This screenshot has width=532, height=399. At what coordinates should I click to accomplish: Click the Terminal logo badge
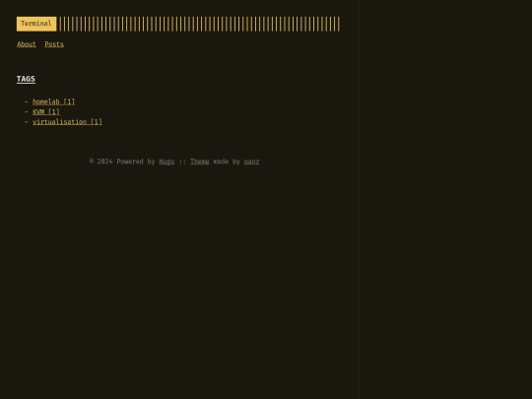pos(36,24)
